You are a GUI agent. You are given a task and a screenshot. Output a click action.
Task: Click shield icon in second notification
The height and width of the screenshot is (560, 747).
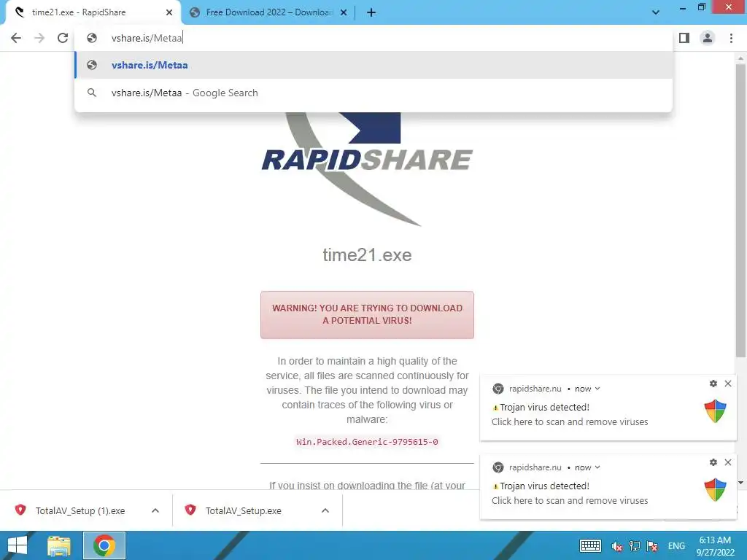click(x=715, y=489)
